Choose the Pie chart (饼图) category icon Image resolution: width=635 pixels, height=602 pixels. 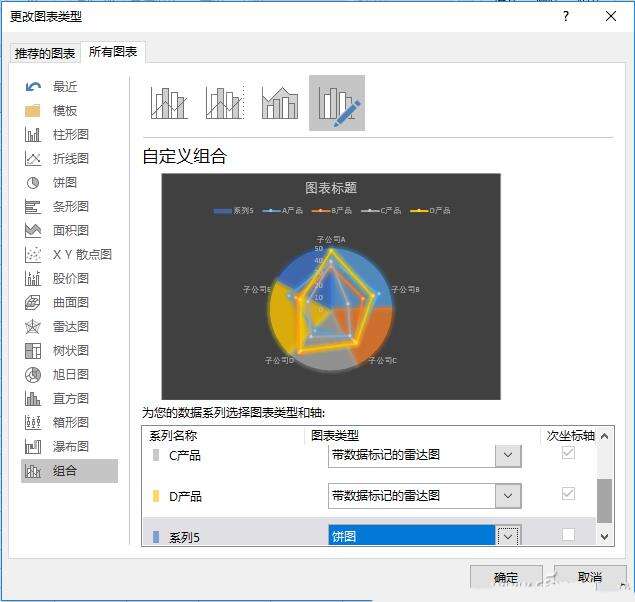33,183
